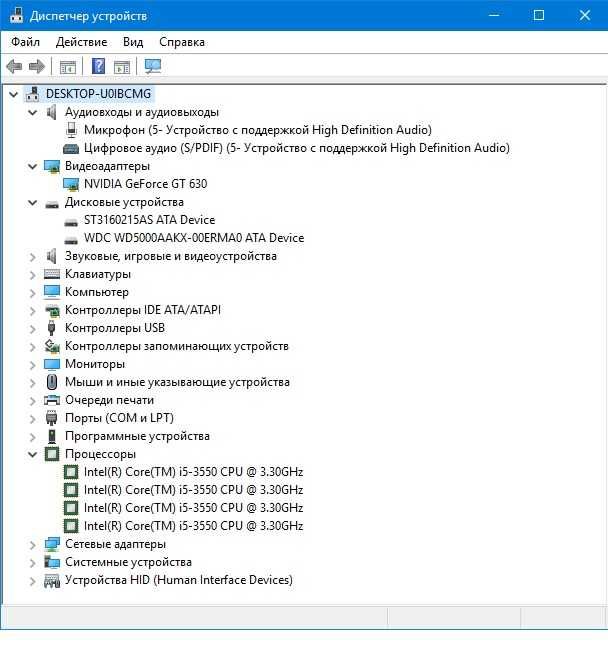The width and height of the screenshot is (608, 648).
Task: Collapse the Дисковые устройства group
Action: 32,202
